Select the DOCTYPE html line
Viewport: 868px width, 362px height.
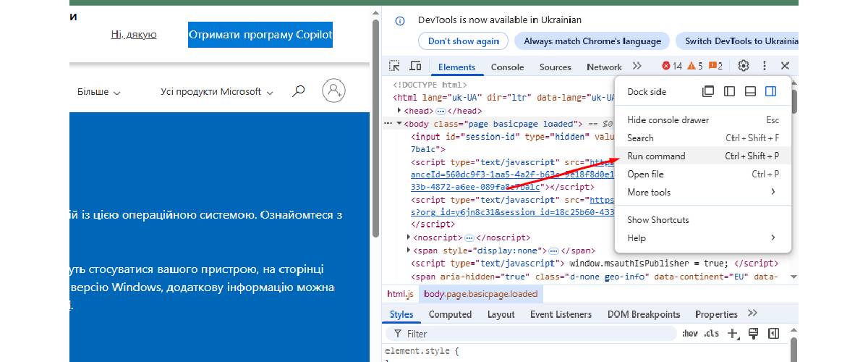tap(430, 85)
